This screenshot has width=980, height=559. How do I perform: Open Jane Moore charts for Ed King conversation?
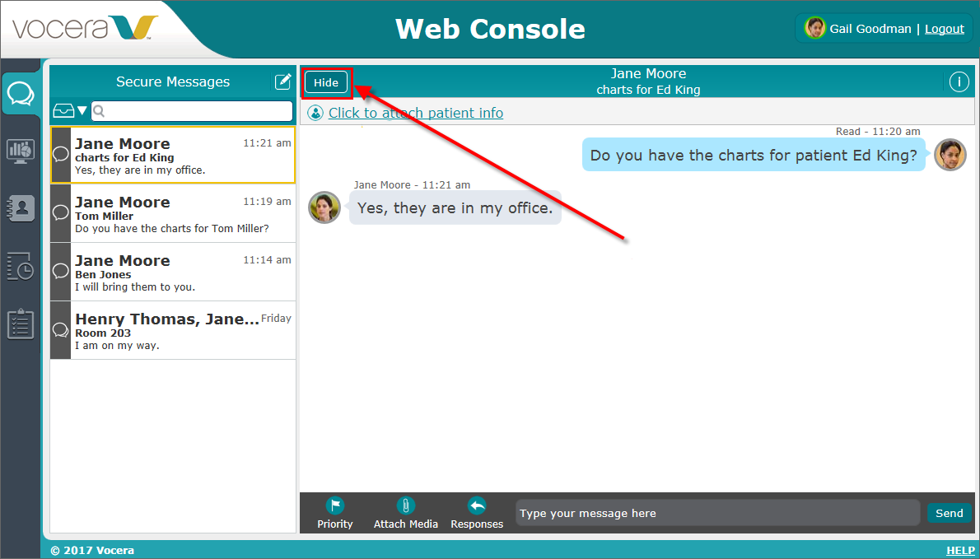pyautogui.click(x=173, y=155)
